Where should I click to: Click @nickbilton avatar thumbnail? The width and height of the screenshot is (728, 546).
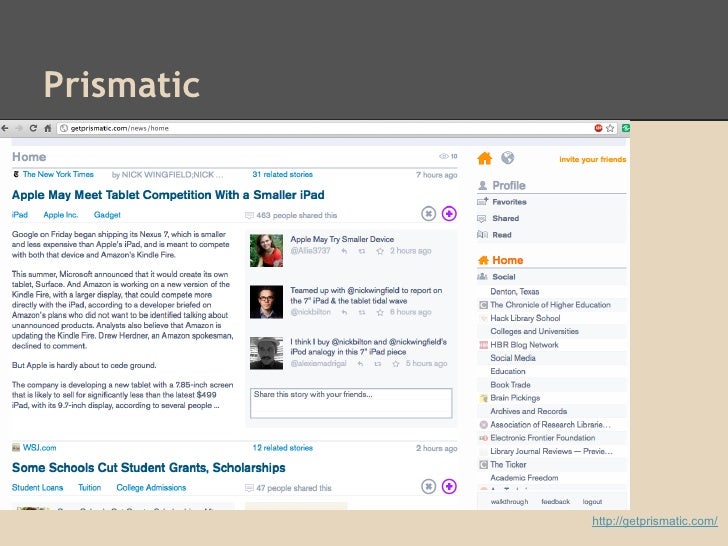point(266,302)
